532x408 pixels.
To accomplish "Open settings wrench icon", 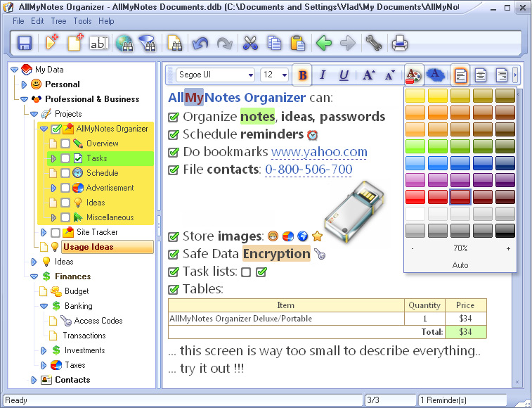I will point(374,44).
